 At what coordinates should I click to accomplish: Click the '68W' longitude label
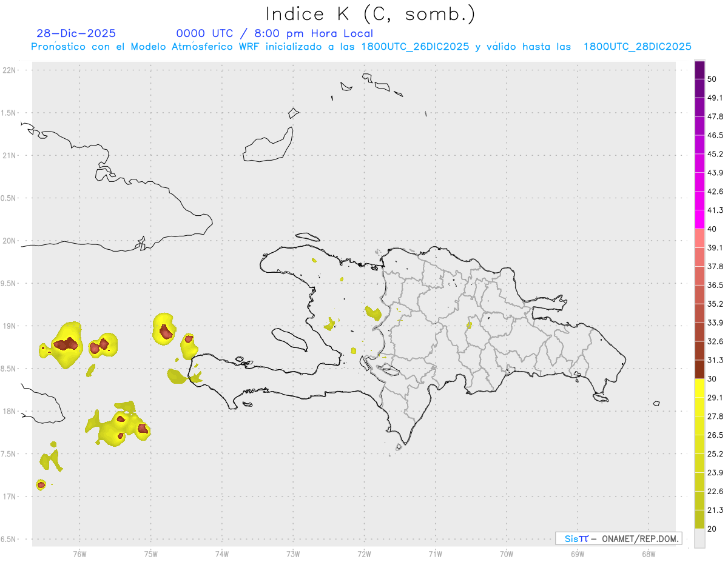(648, 553)
